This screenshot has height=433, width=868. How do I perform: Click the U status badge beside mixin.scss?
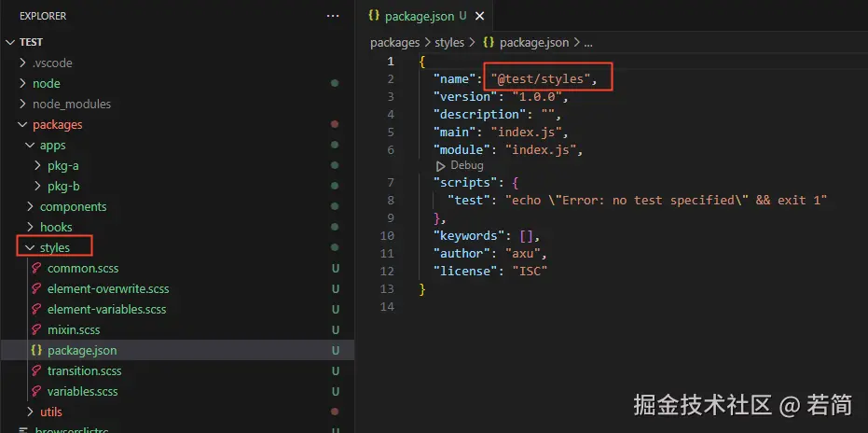tap(335, 329)
